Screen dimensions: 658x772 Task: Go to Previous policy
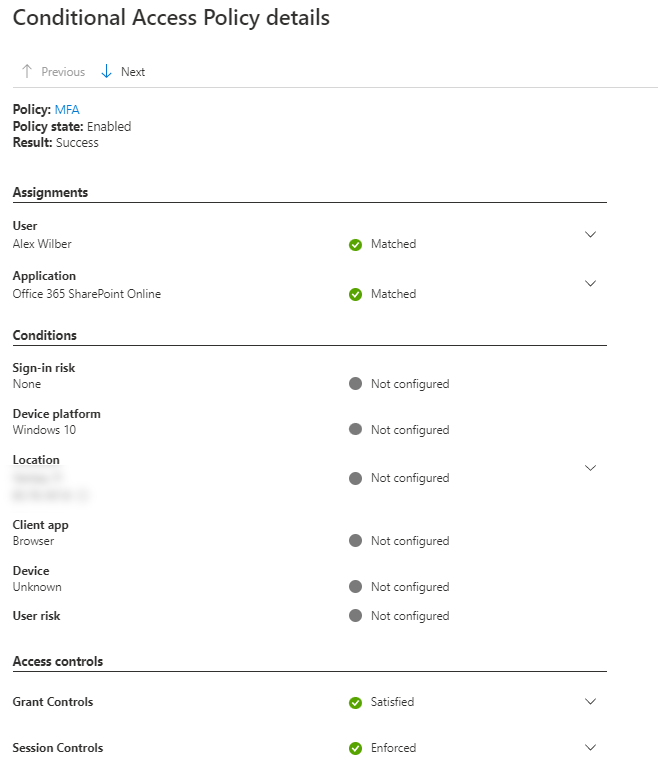click(63, 72)
